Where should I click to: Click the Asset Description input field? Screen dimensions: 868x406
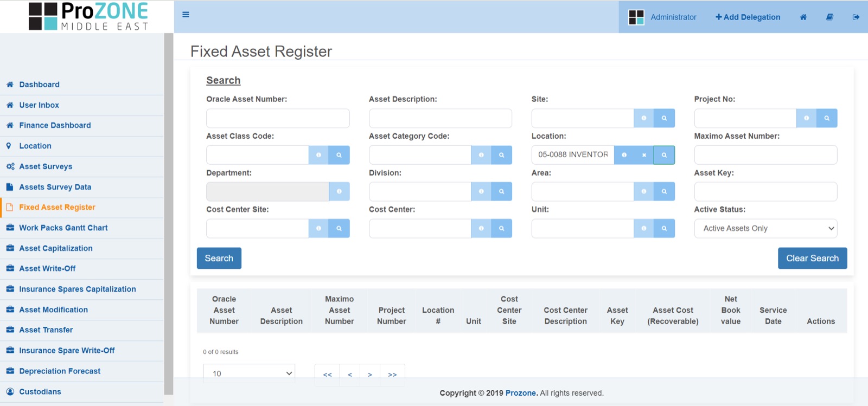441,118
